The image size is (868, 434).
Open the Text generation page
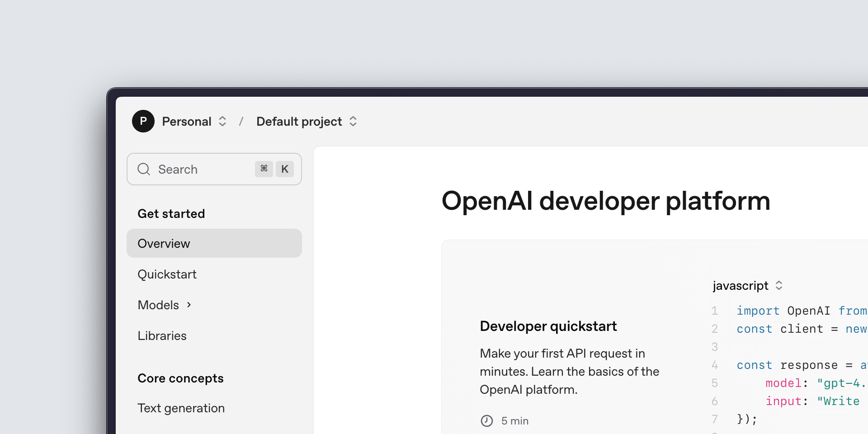(x=181, y=408)
